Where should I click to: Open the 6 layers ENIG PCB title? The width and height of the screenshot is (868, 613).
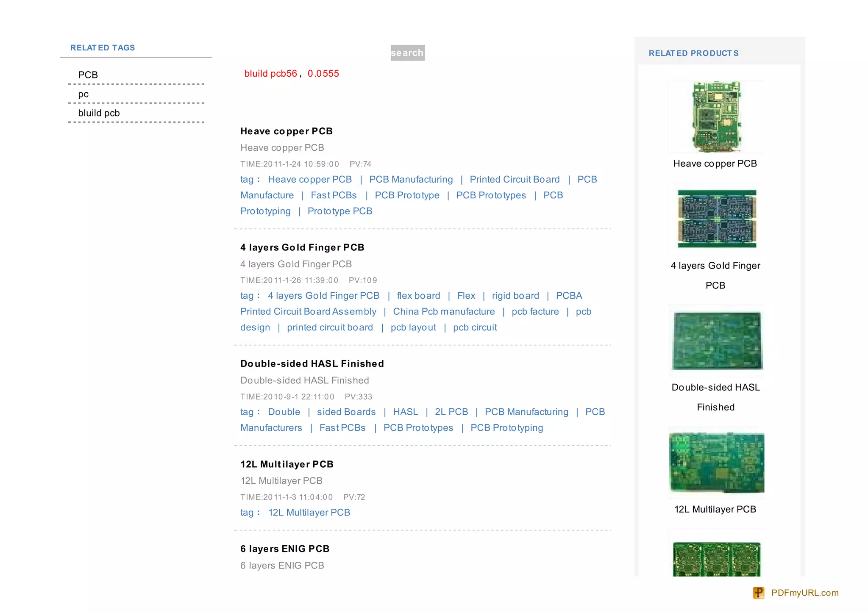285,549
